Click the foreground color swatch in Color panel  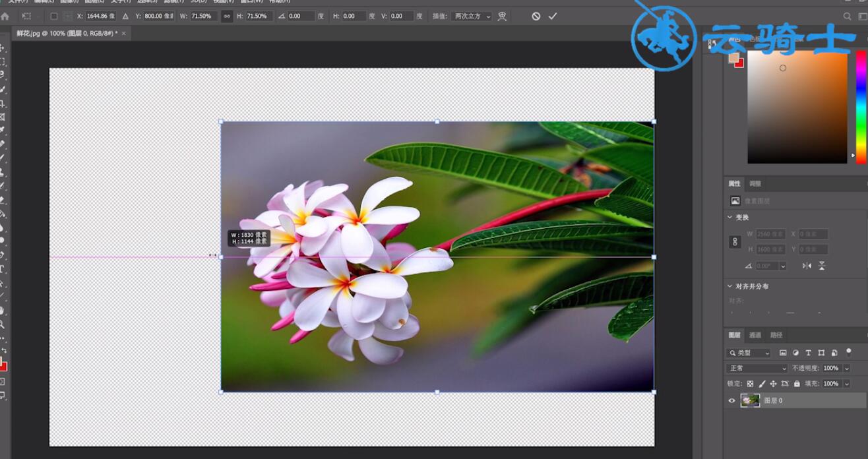pos(733,58)
